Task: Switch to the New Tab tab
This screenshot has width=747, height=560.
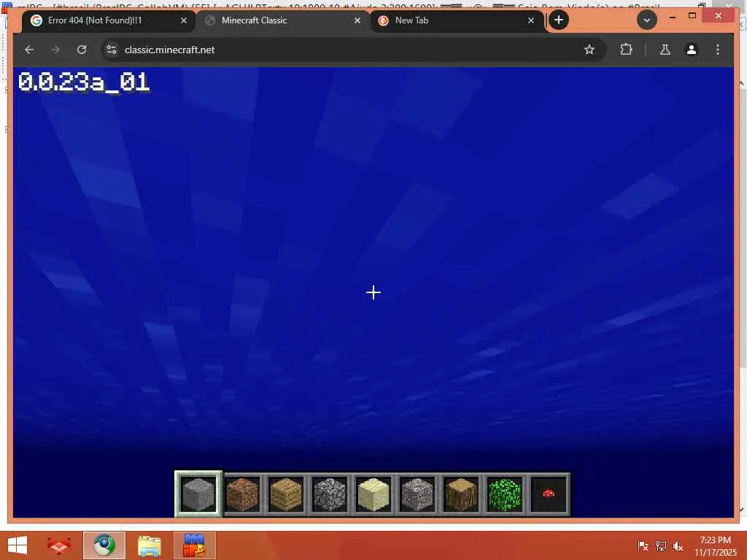Action: (x=457, y=20)
